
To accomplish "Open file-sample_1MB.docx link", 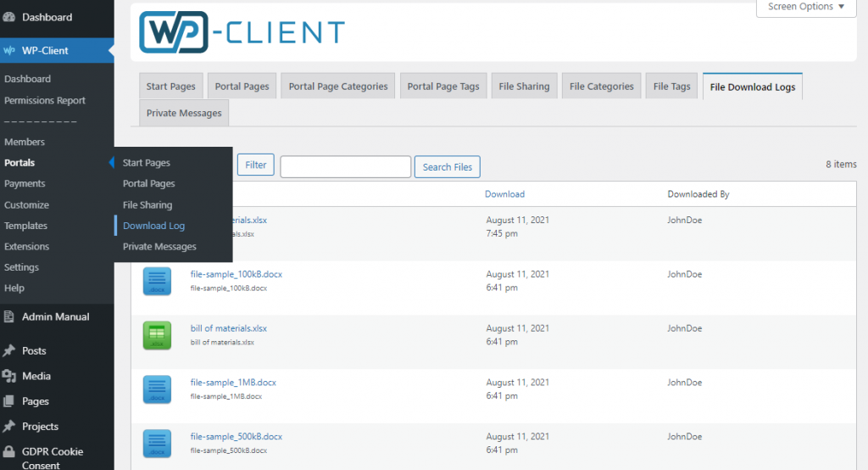I will [x=233, y=383].
